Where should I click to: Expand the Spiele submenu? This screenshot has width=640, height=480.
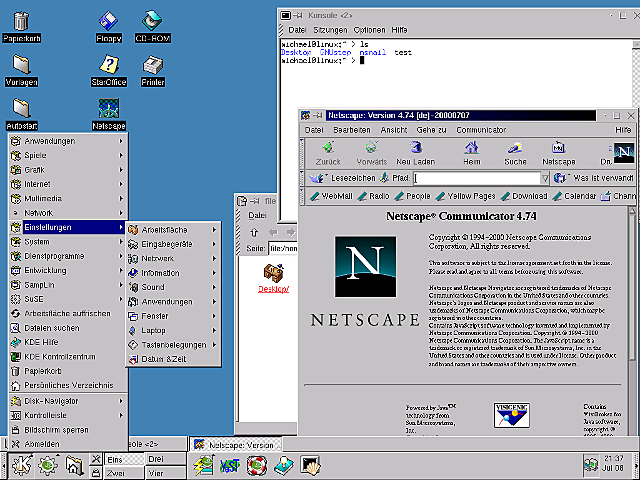click(x=68, y=155)
